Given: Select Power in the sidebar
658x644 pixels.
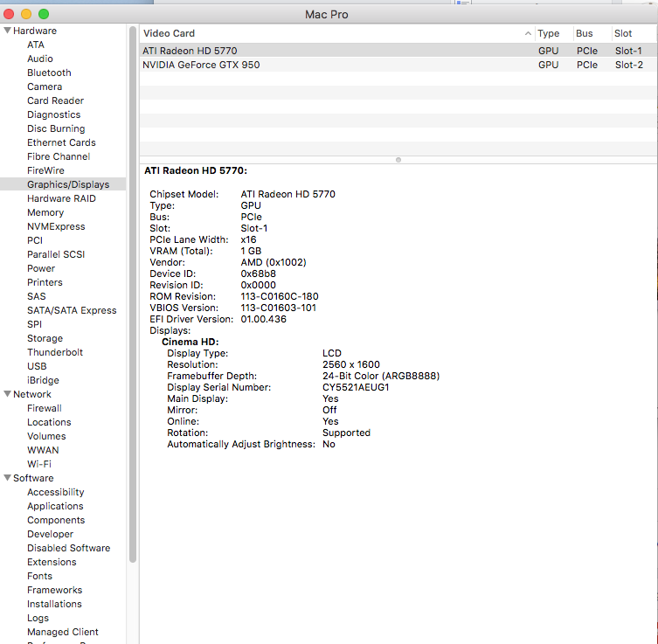Looking at the screenshot, I should tap(41, 268).
